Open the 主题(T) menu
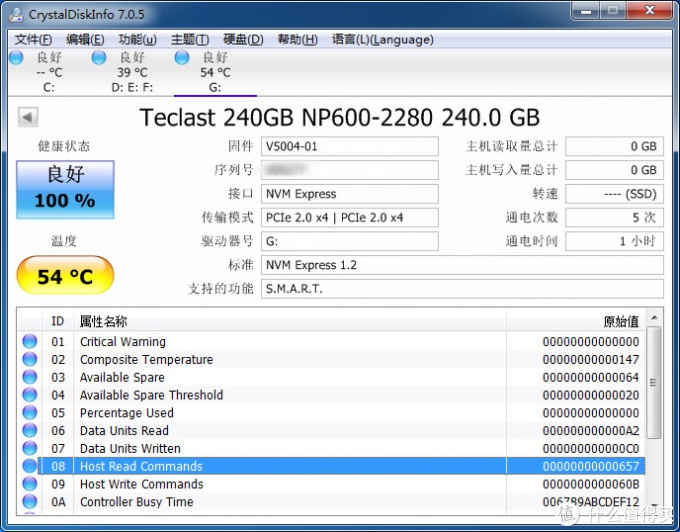The width and height of the screenshot is (680, 532). click(190, 39)
